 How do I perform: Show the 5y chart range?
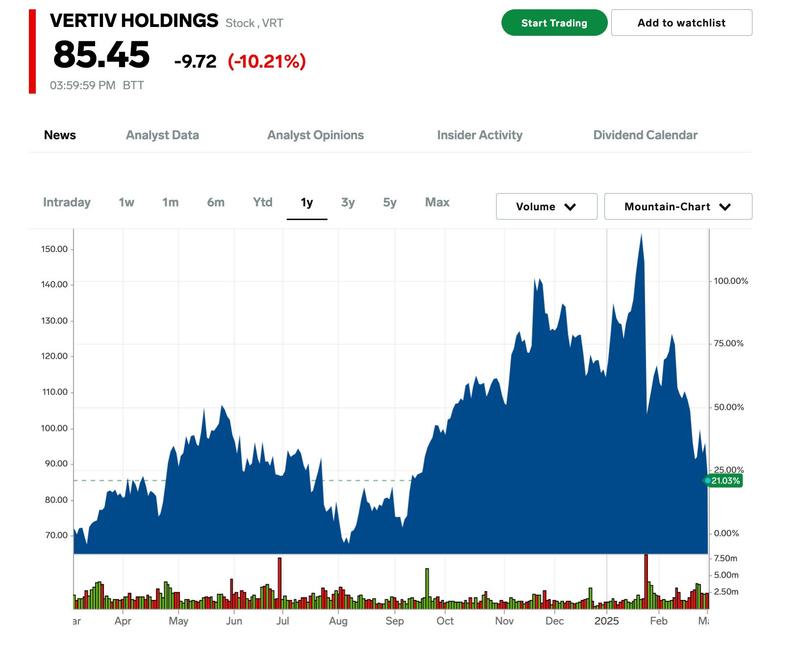[x=389, y=202]
